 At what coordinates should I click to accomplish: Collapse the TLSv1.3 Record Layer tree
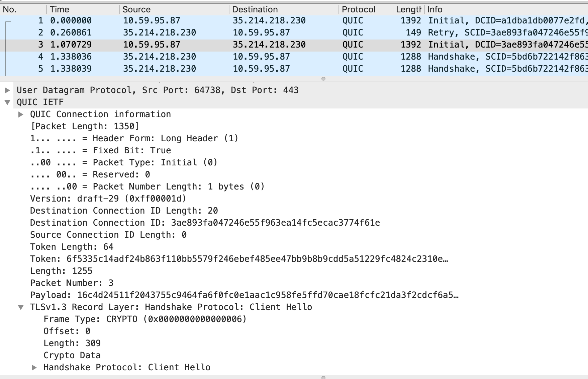(x=21, y=307)
